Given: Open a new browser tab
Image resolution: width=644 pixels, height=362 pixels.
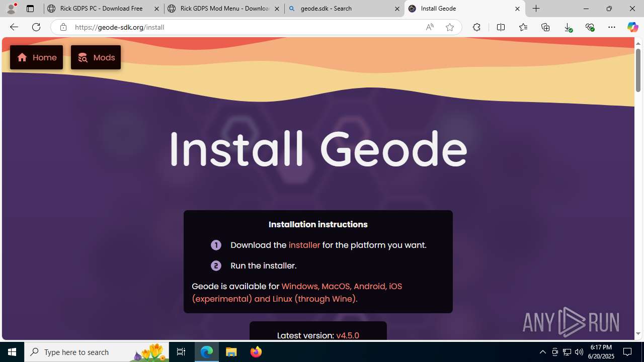Looking at the screenshot, I should (536, 9).
